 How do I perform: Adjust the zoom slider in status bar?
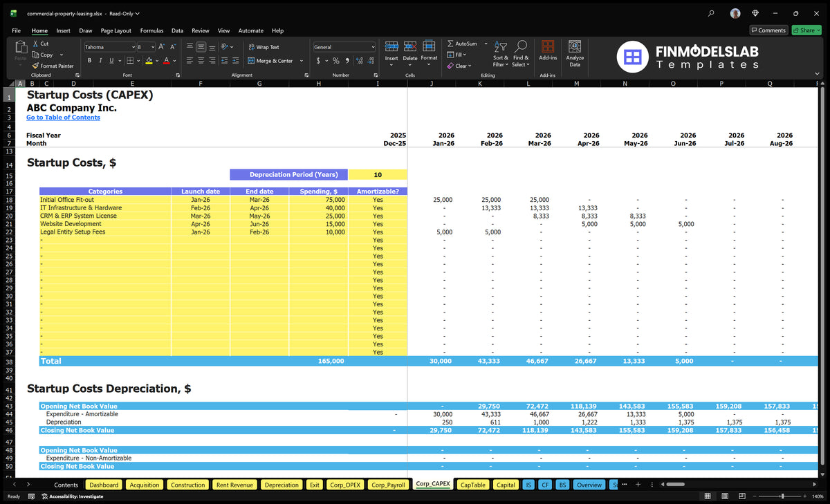(782, 496)
